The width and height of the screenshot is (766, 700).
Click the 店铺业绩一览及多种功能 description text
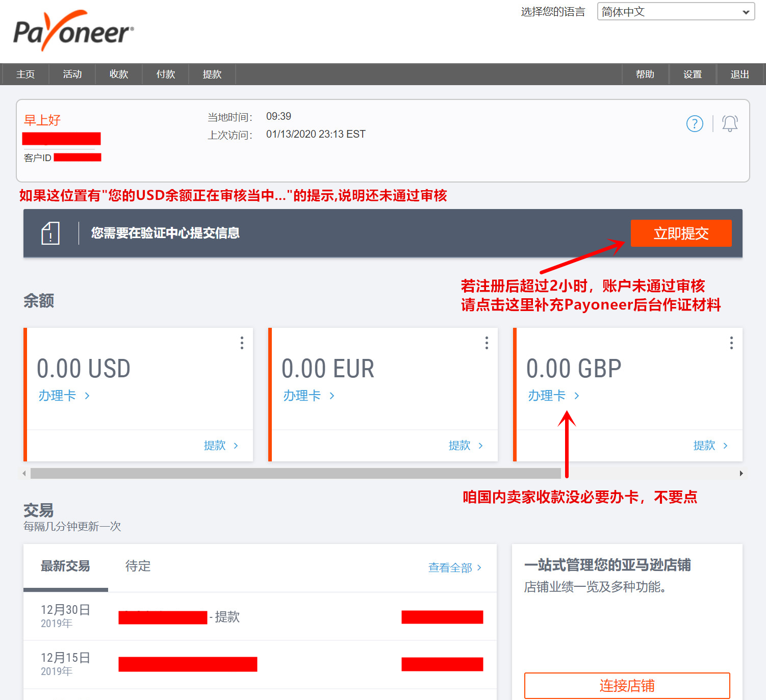coord(596,587)
